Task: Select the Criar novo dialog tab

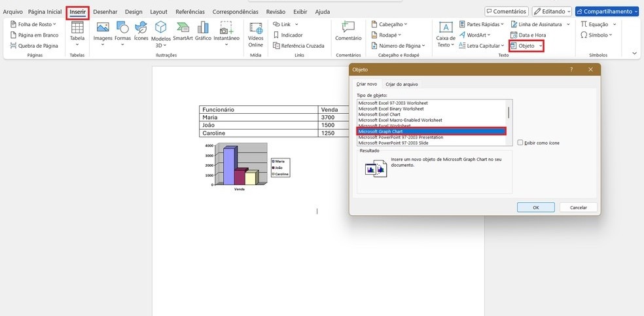Action: pyautogui.click(x=367, y=84)
